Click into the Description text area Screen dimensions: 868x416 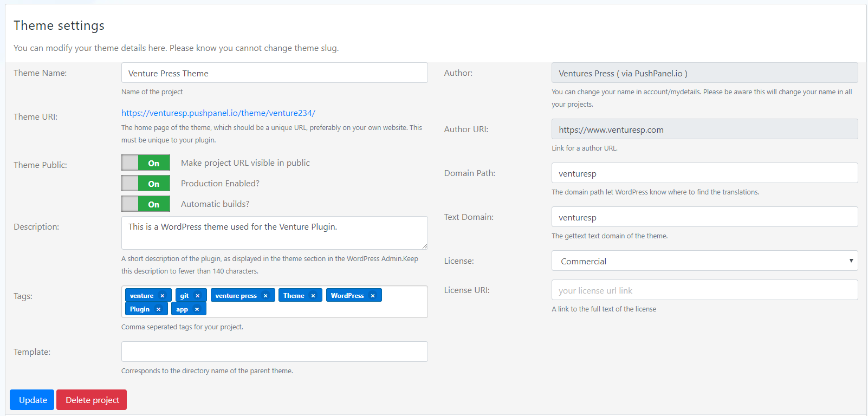coord(274,233)
